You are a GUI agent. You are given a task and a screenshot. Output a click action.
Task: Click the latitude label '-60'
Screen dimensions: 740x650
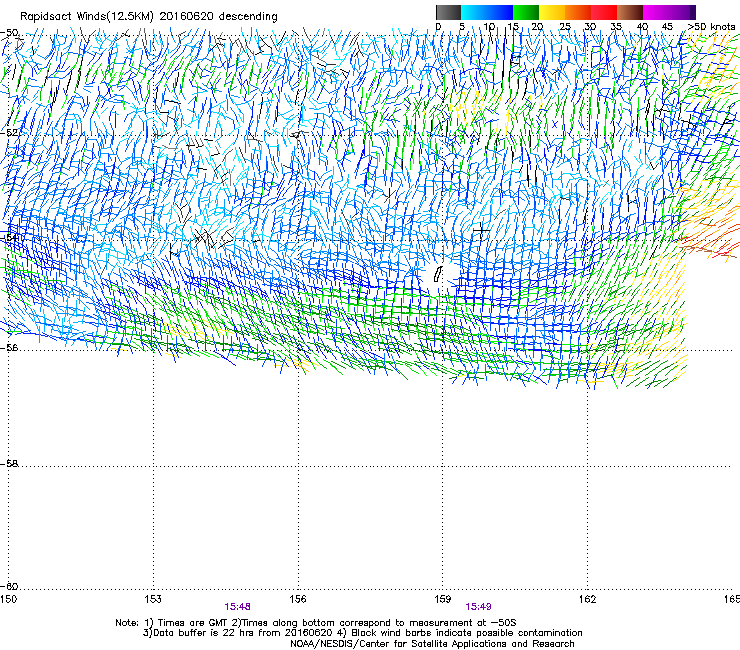click(x=9, y=587)
